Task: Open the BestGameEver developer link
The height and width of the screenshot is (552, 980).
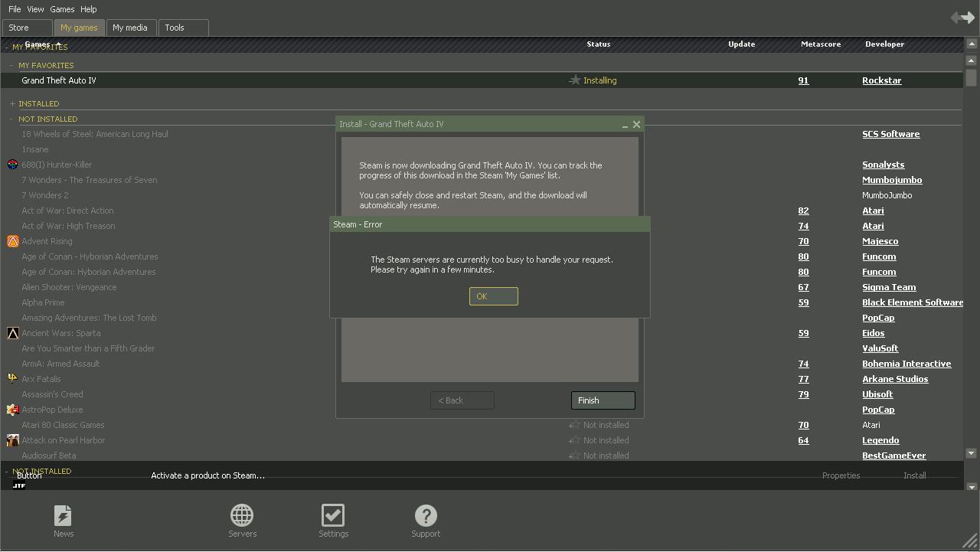Action: pos(893,456)
